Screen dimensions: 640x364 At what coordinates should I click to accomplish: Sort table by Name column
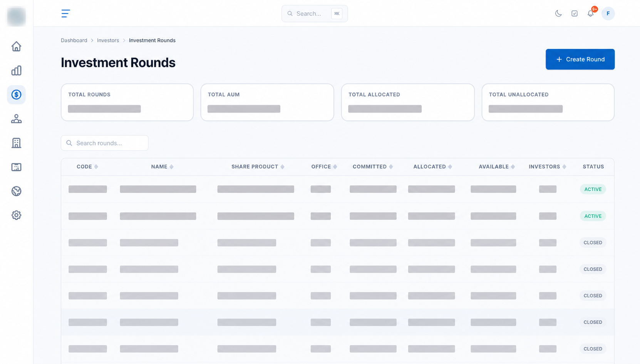pos(162,167)
